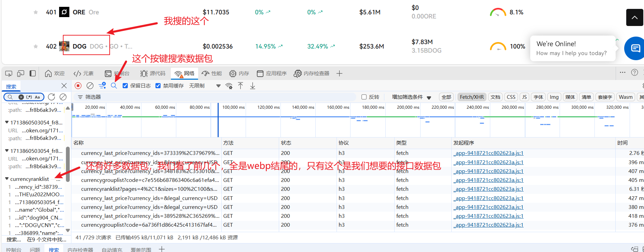Toggle match case Aa option
This screenshot has width=644, height=252.
37,97
